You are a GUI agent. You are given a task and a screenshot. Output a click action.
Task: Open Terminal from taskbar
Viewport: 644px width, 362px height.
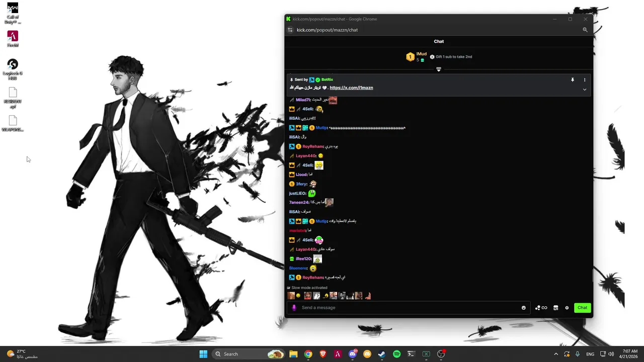pyautogui.click(x=411, y=354)
